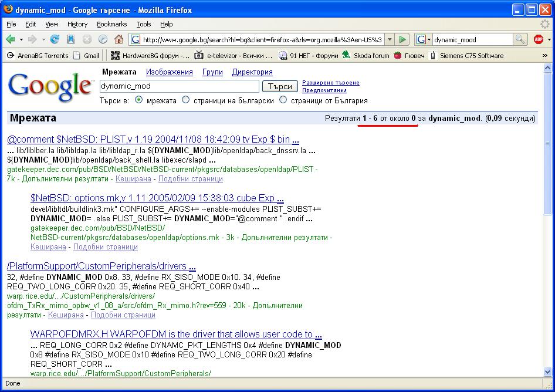Screen dimensions: 555x392
Task: Open the 91 НЕГ - Форуми bookmark
Action: pyautogui.click(x=308, y=56)
